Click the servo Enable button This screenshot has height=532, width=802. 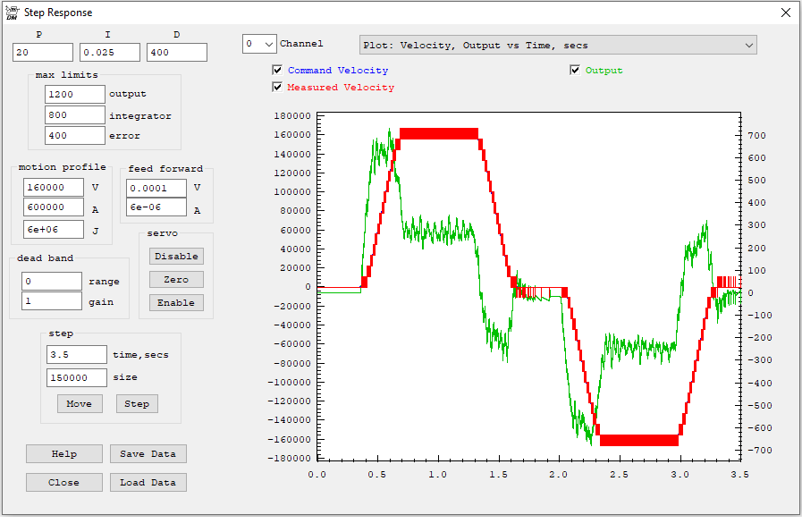point(176,303)
